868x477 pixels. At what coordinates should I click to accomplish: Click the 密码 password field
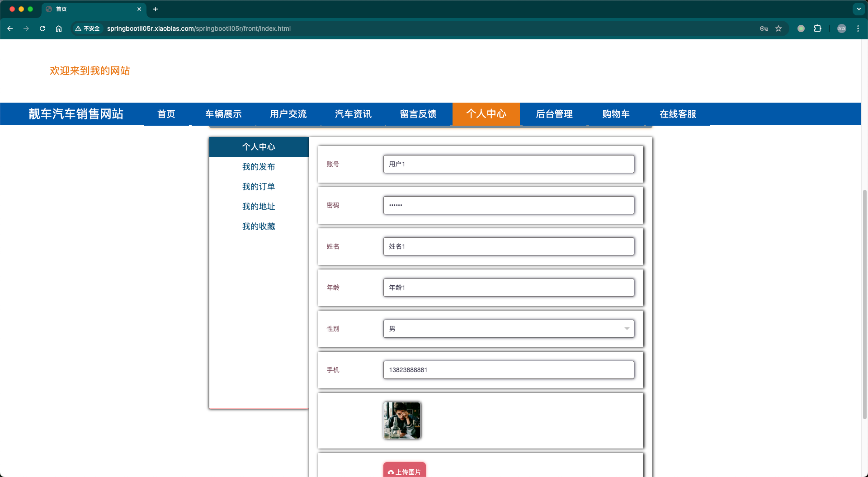click(509, 205)
